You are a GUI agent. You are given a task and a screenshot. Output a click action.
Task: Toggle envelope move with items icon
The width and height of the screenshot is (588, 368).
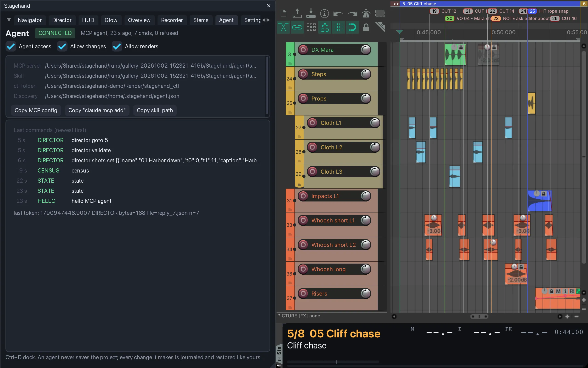324,27
